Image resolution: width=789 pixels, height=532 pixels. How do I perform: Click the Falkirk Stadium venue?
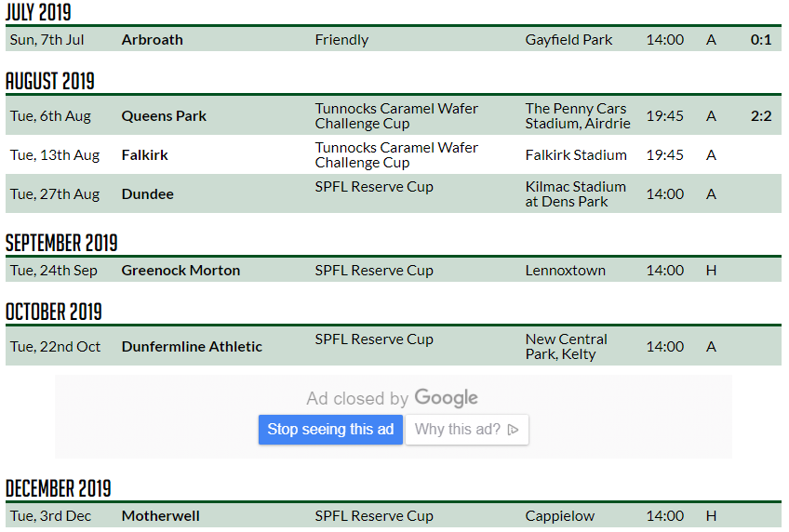576,155
